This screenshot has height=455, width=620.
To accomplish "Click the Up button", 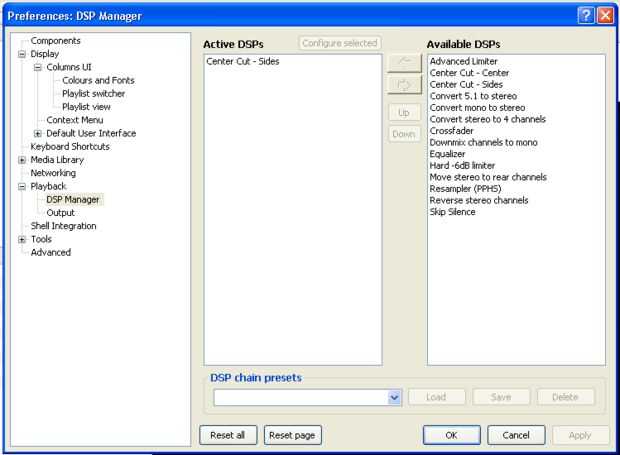I will pos(404,113).
